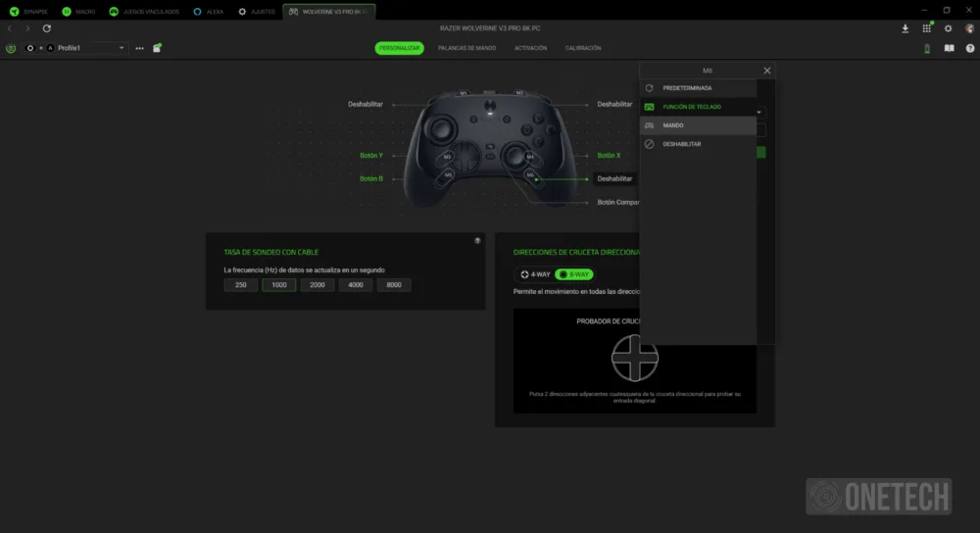Set polling rate to 8000 Hz
Viewport: 980px width, 533px height.
tap(394, 285)
